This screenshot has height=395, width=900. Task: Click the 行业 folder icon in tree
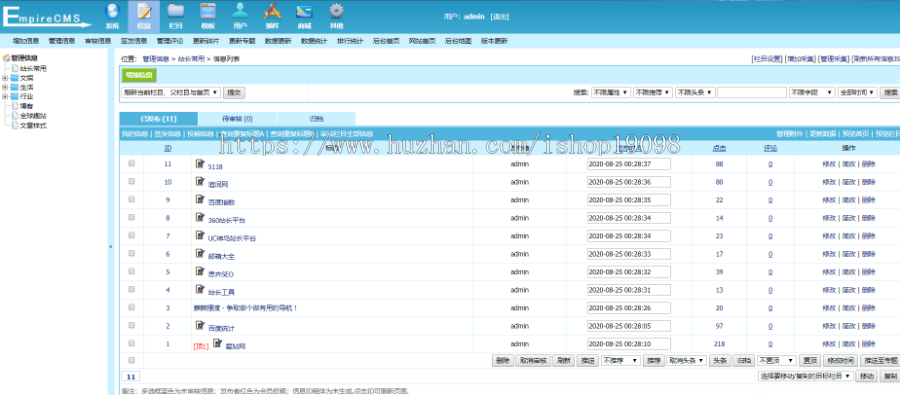[14, 96]
